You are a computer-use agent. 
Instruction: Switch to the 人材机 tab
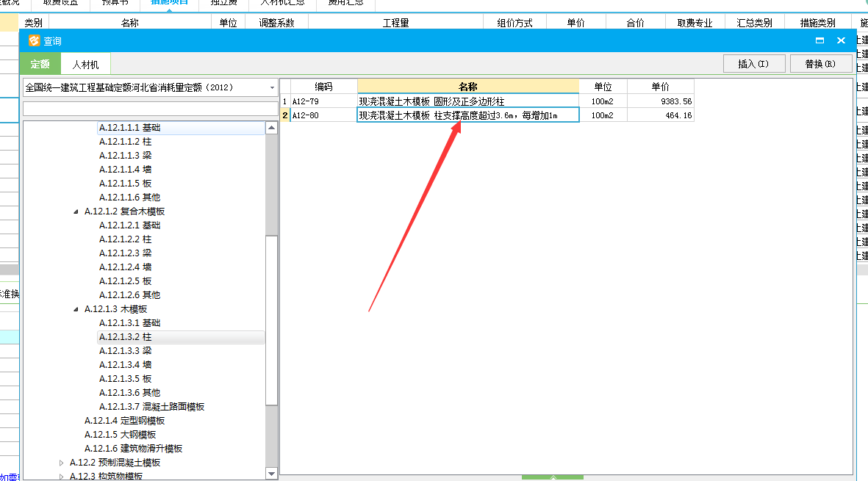[x=85, y=65]
